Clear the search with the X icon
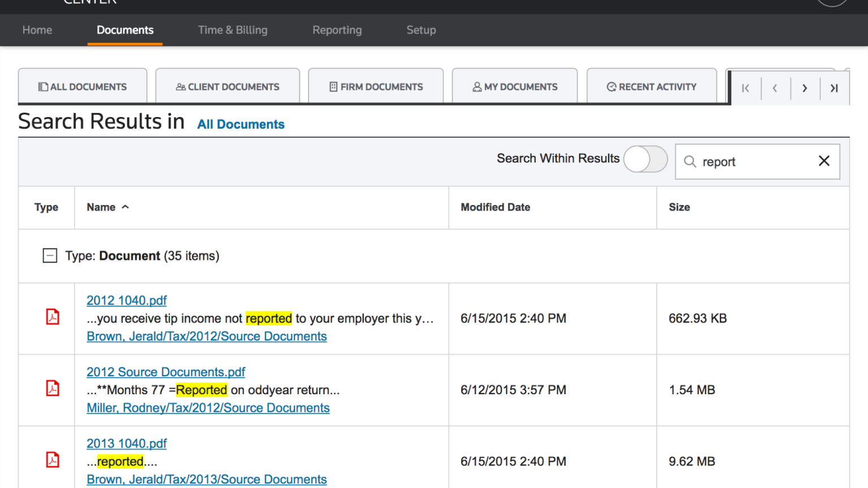Image resolution: width=868 pixels, height=488 pixels. [x=824, y=161]
